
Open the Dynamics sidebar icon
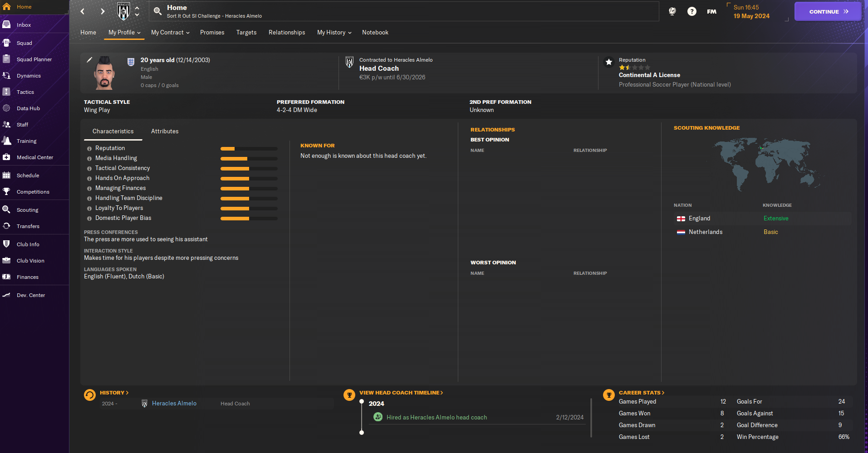click(x=6, y=75)
